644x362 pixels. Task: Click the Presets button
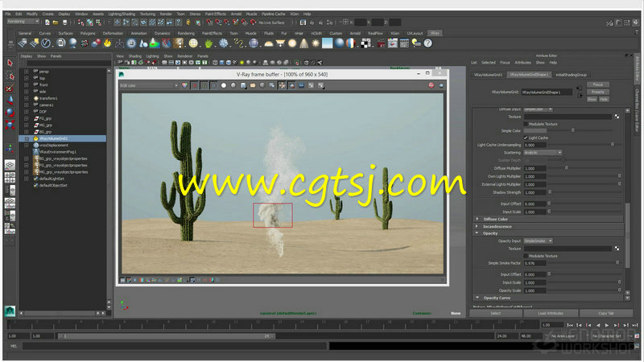click(x=597, y=92)
